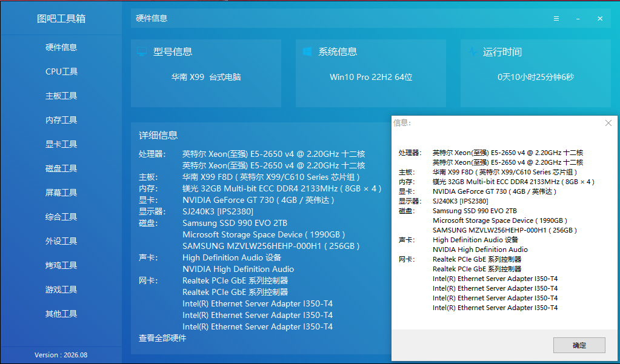The height and width of the screenshot is (364, 620).
Task: Click the monitor icon beside 型号信息
Action: (142, 51)
